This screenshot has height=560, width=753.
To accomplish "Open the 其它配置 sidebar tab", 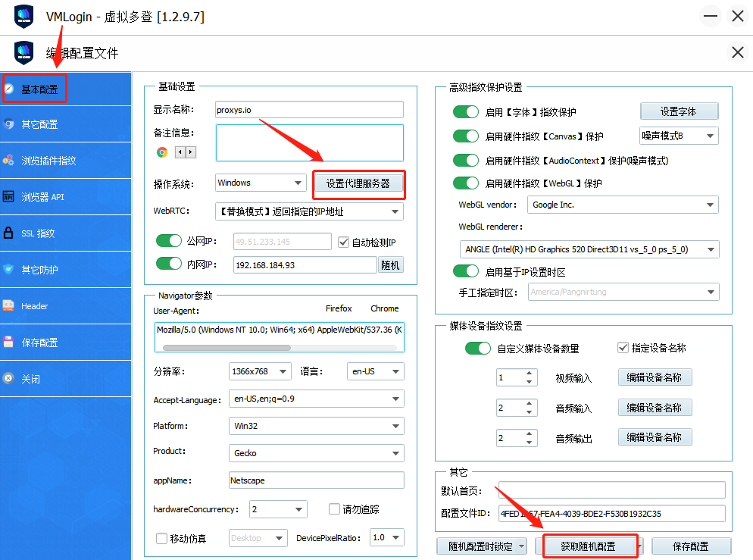I will point(39,124).
